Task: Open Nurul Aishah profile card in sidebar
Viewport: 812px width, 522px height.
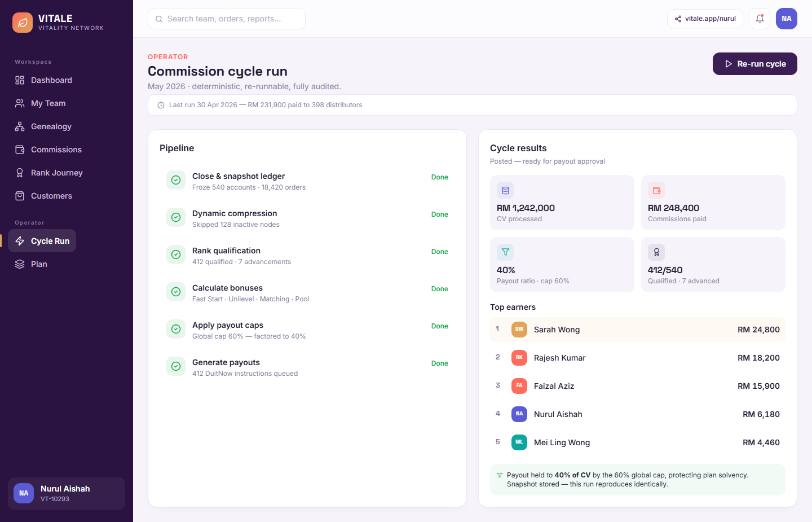Action: (67, 493)
